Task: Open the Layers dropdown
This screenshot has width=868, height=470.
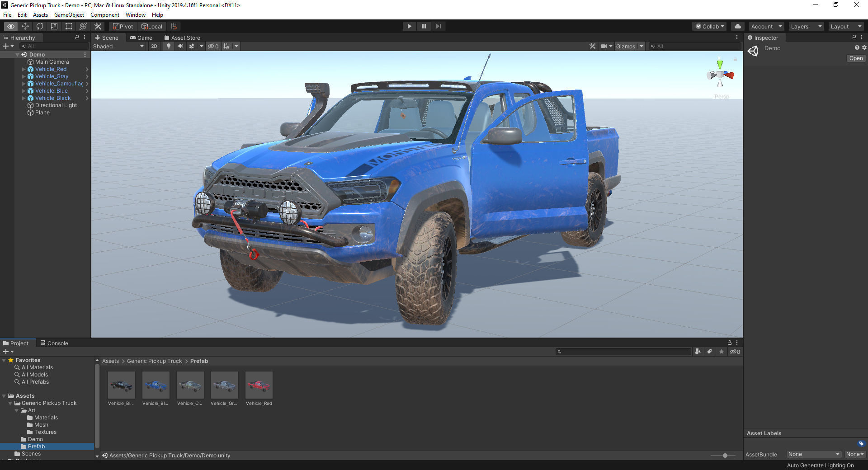Action: 806,26
